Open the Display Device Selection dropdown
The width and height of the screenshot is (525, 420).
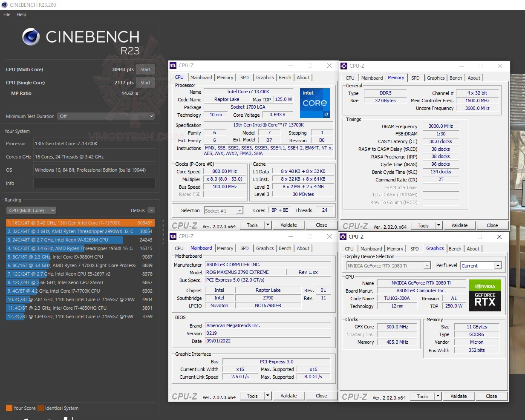[389, 265]
